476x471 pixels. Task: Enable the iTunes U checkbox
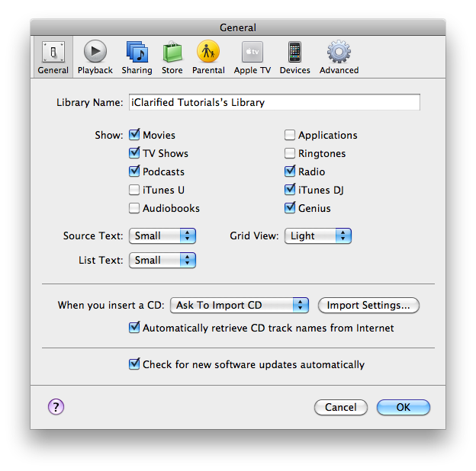134,191
